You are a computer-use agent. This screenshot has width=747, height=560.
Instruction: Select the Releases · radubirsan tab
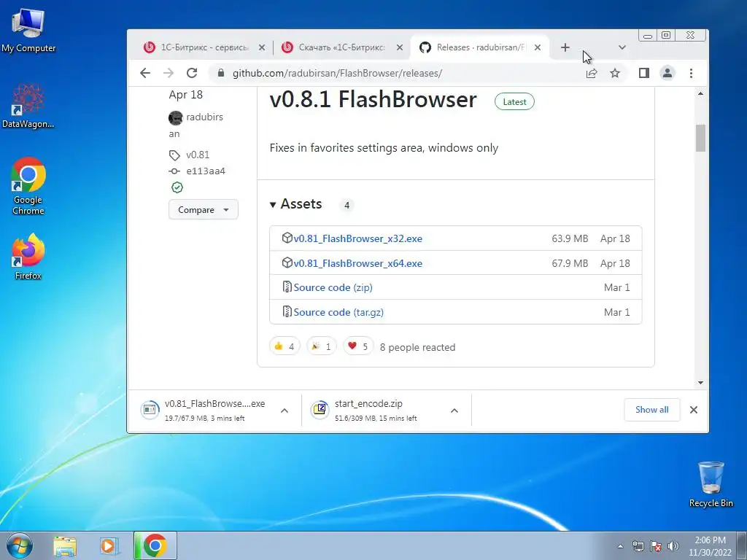[481, 47]
